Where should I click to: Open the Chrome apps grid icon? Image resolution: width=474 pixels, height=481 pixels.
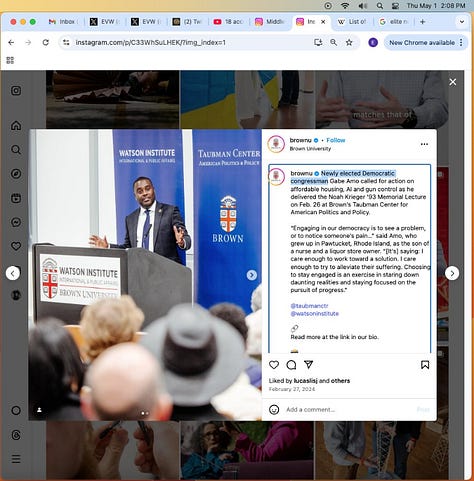pyautogui.click(x=10, y=60)
